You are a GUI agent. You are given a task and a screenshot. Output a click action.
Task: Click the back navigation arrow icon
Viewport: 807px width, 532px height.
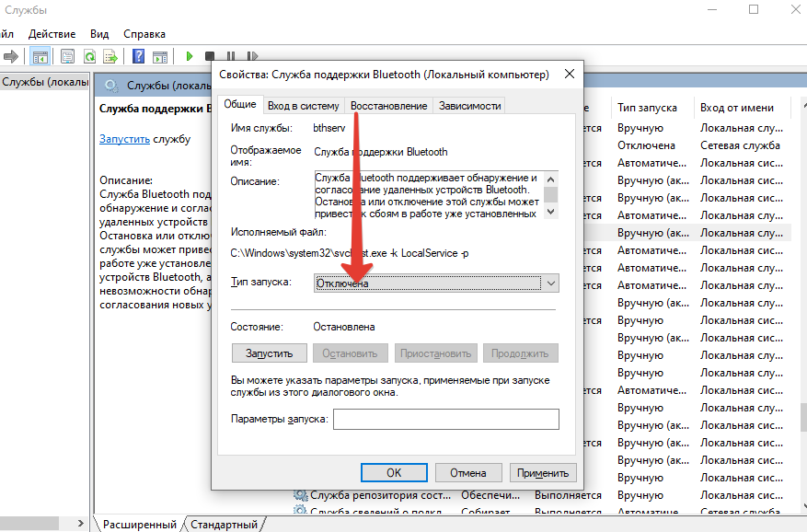(12, 55)
